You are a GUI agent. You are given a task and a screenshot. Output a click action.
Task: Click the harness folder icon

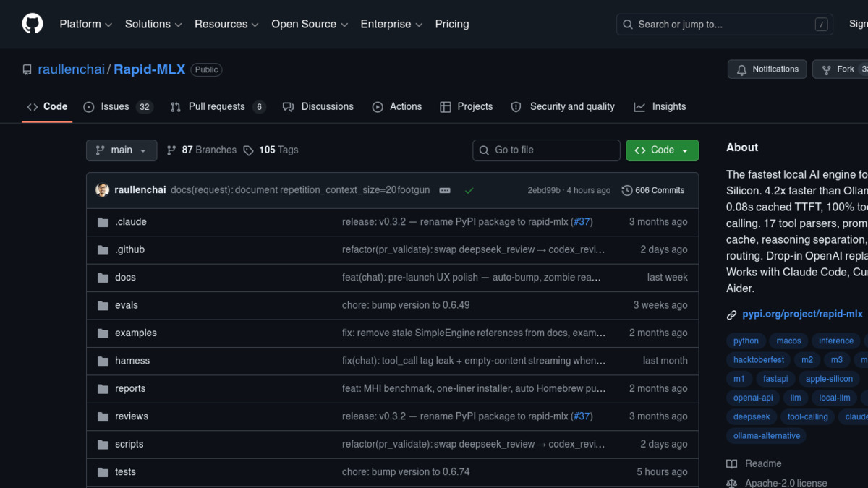click(x=103, y=361)
